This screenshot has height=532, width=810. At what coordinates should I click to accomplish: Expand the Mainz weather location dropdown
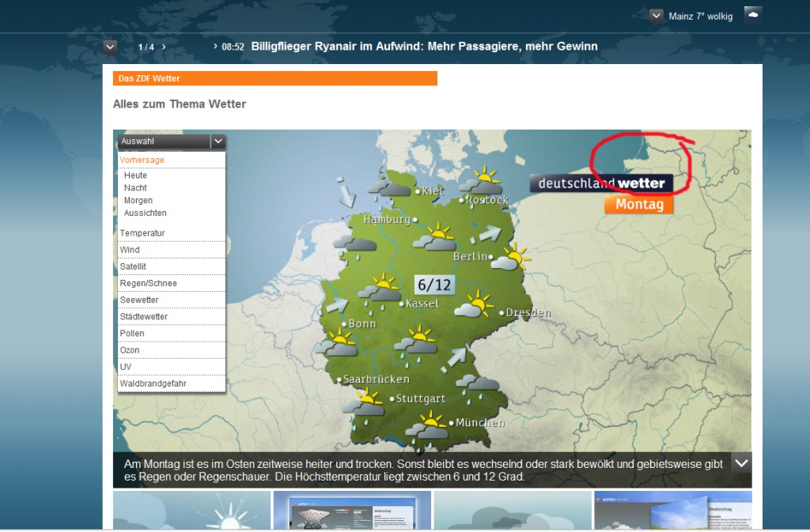(x=656, y=16)
